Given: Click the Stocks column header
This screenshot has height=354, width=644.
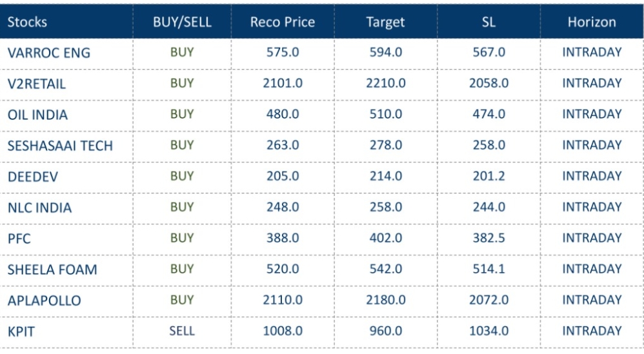Looking at the screenshot, I should tap(27, 22).
